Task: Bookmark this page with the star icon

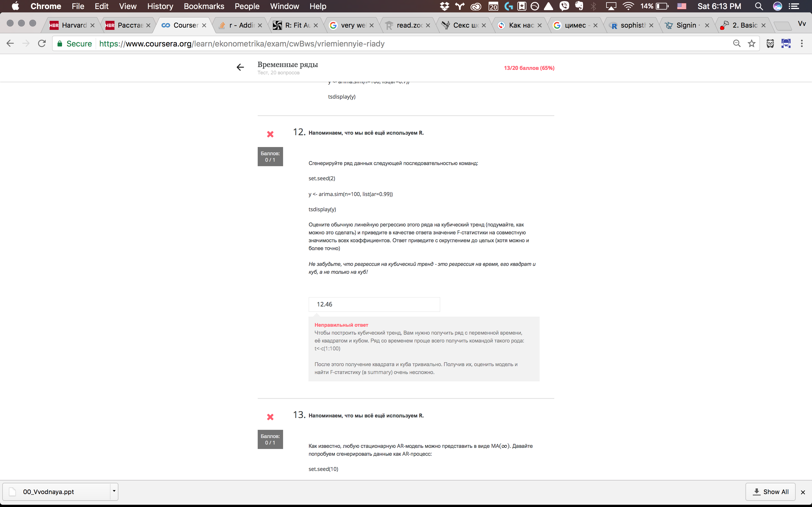Action: point(752,44)
